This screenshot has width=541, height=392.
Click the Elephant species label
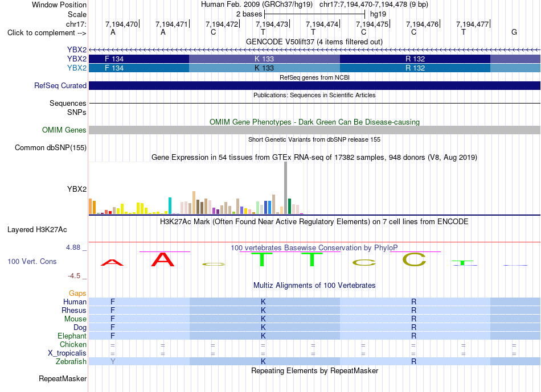72,336
